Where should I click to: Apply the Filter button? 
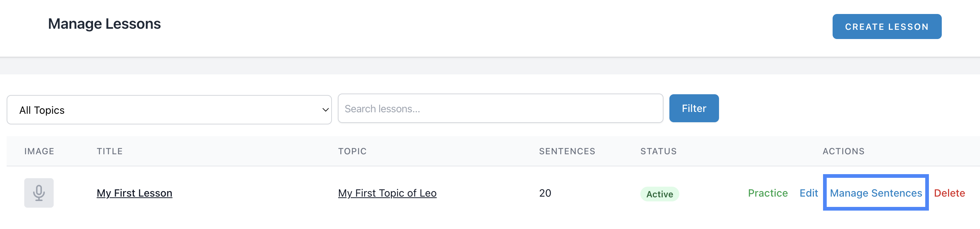[x=694, y=109]
